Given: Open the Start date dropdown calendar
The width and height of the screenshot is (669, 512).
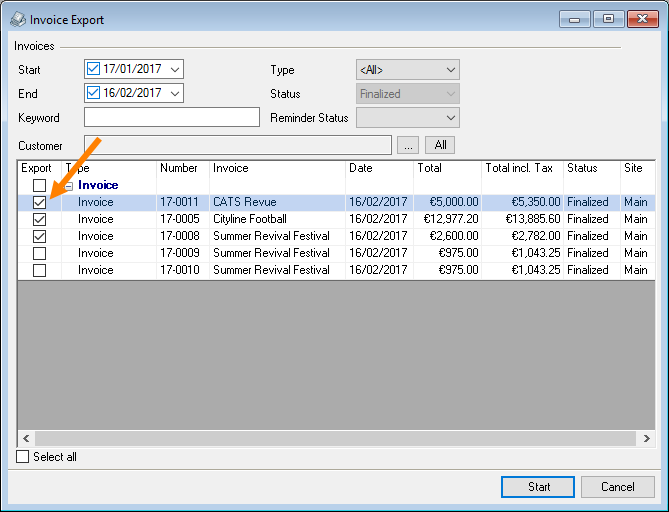Looking at the screenshot, I should pos(175,69).
